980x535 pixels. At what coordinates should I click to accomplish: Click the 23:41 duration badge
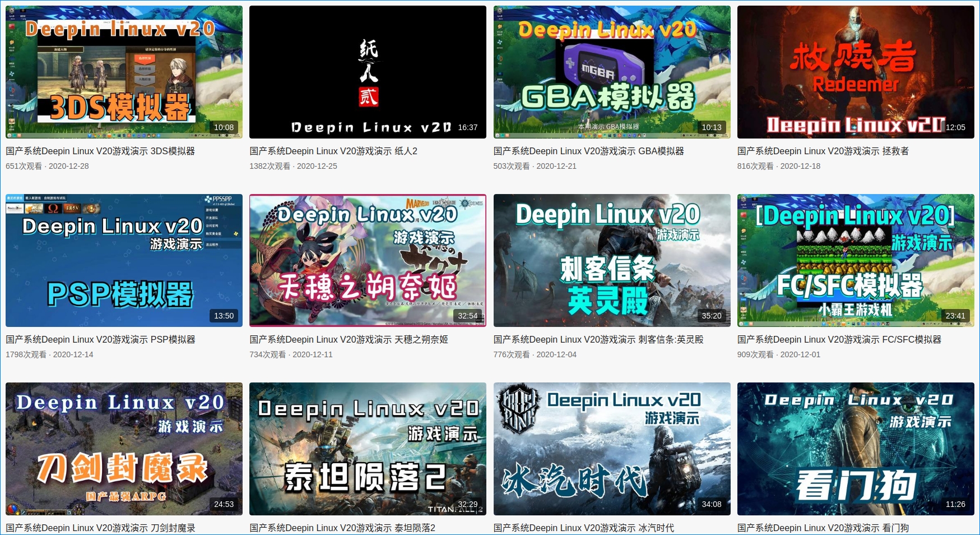pos(955,316)
